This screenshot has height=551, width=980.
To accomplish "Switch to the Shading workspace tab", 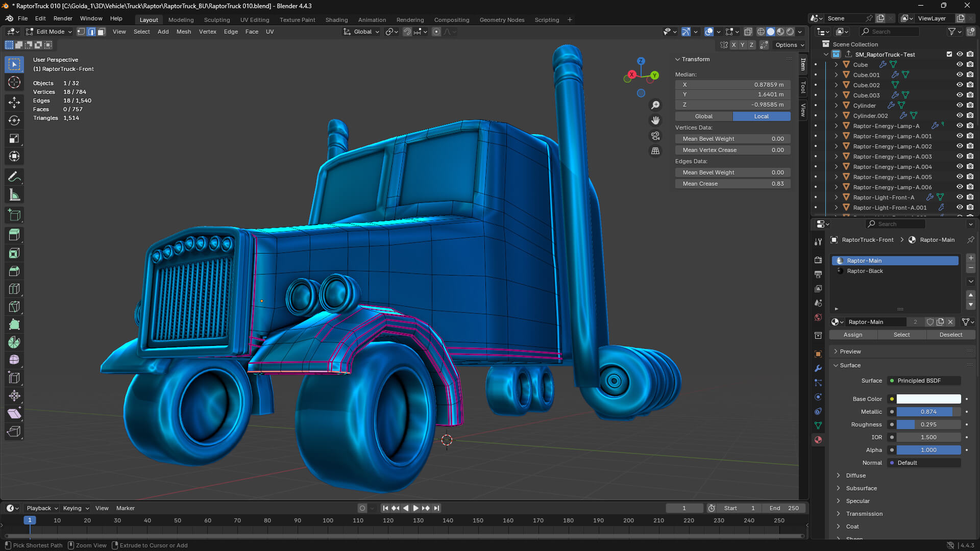I will [336, 20].
